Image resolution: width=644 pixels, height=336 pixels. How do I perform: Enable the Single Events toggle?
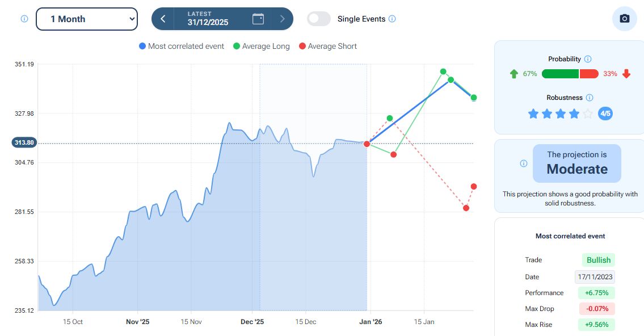click(319, 19)
